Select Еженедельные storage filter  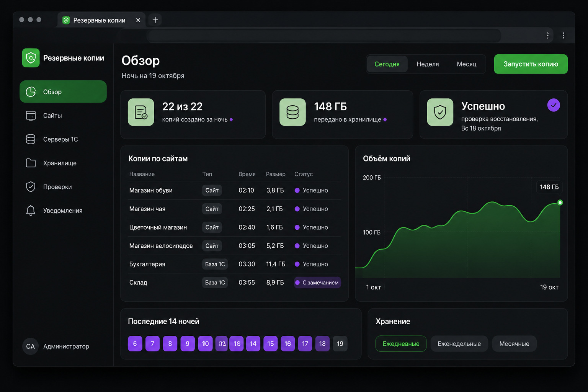pos(459,344)
